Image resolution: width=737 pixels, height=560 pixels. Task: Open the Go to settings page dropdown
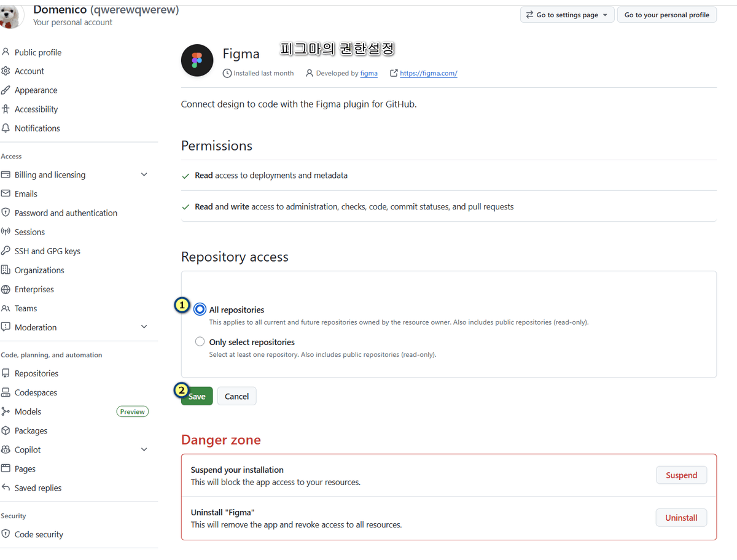point(567,15)
